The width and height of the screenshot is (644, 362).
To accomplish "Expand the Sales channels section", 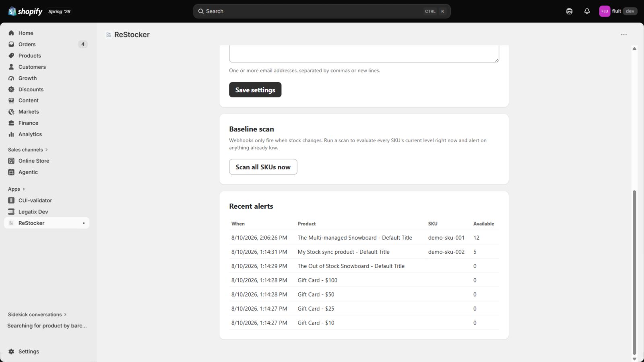I will click(28, 150).
